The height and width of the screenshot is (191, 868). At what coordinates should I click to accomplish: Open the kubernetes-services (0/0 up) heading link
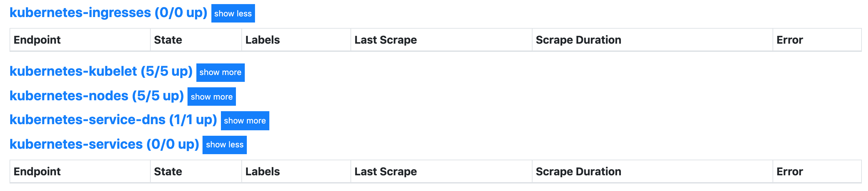104,145
